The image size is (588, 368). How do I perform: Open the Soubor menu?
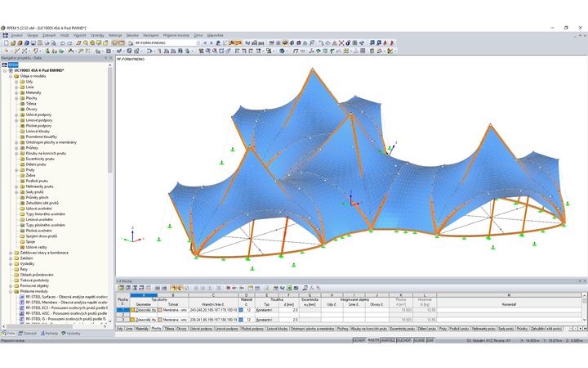point(16,35)
